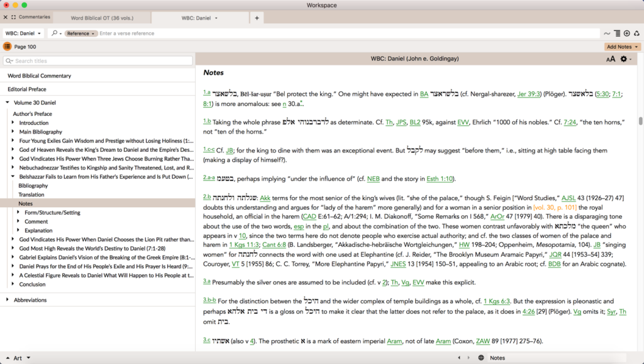Add a new tab with plus button
Image resolution: width=644 pixels, height=364 pixels.
[x=257, y=18]
